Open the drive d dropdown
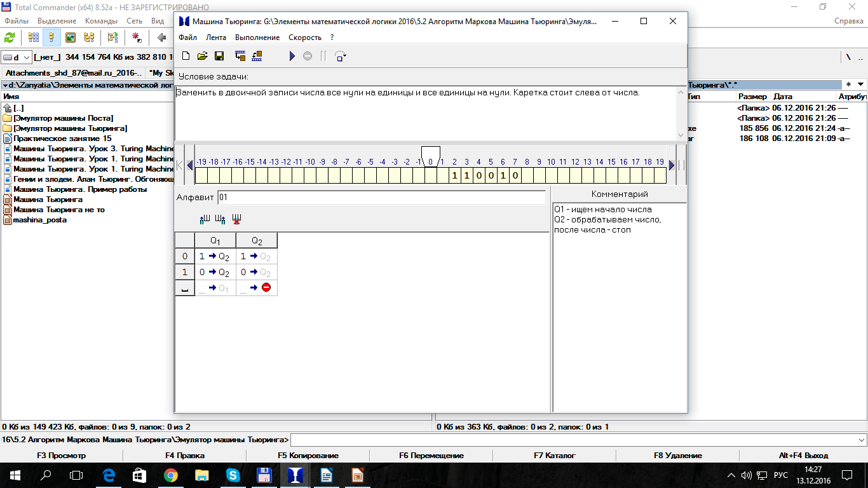Viewport: 868px width, 488px height. coord(17,57)
